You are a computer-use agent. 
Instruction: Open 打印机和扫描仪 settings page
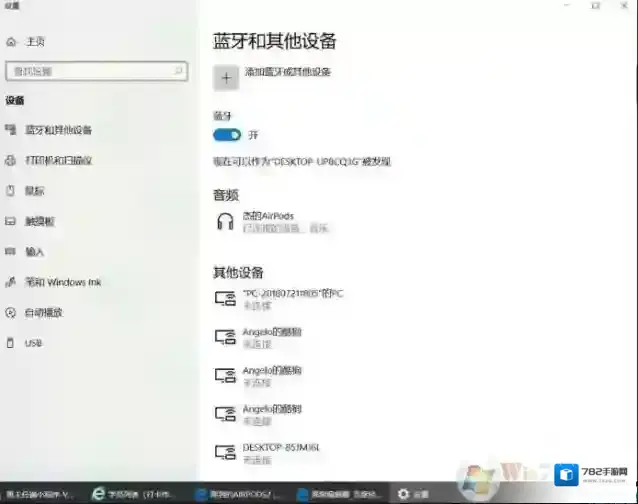coord(49,160)
